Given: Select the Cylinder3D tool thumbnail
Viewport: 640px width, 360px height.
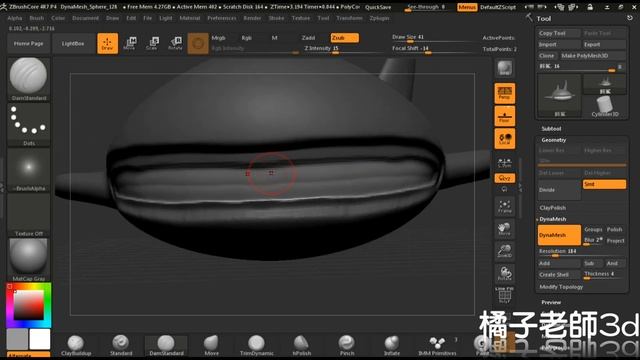Looking at the screenshot, I should 605,107.
